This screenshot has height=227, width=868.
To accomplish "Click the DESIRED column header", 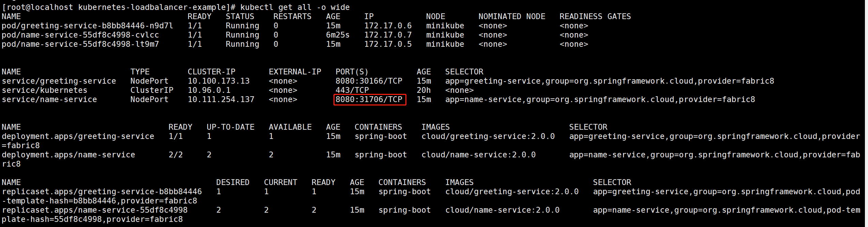I will point(233,182).
